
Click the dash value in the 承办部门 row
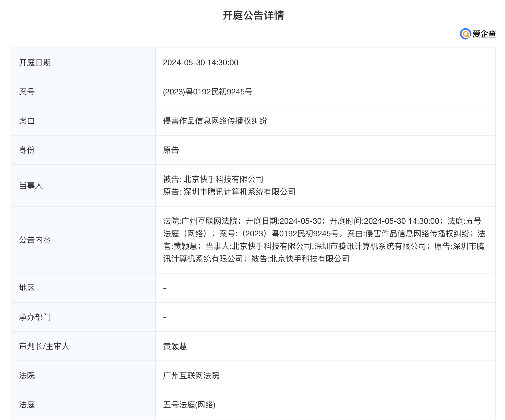point(165,317)
